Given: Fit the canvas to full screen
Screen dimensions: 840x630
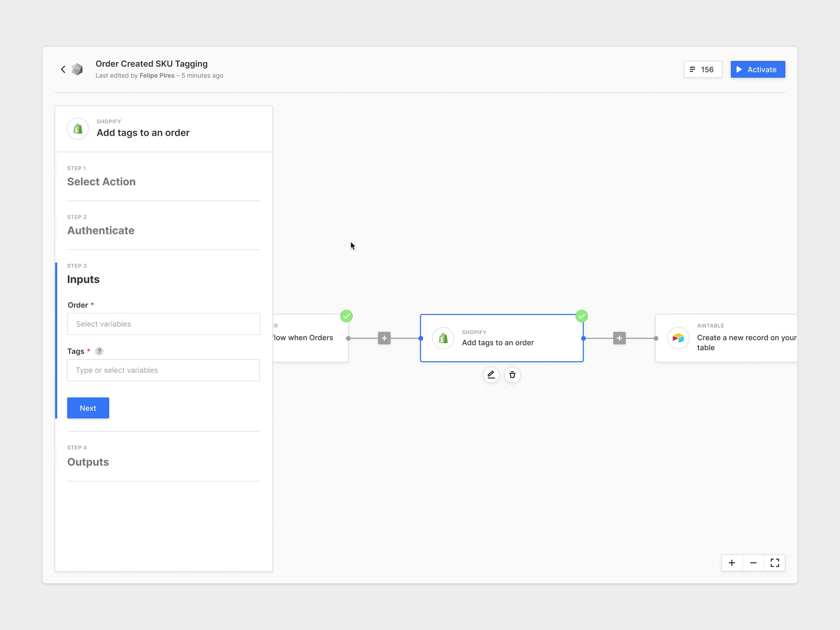Looking at the screenshot, I should (775, 563).
